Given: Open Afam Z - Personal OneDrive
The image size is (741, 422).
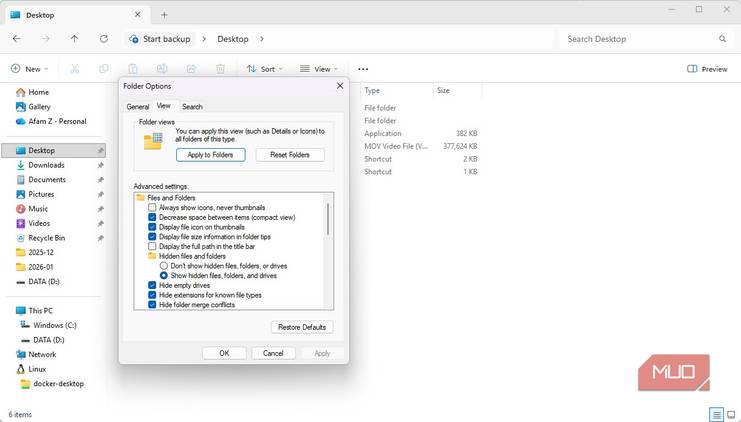Looking at the screenshot, I should point(51,121).
